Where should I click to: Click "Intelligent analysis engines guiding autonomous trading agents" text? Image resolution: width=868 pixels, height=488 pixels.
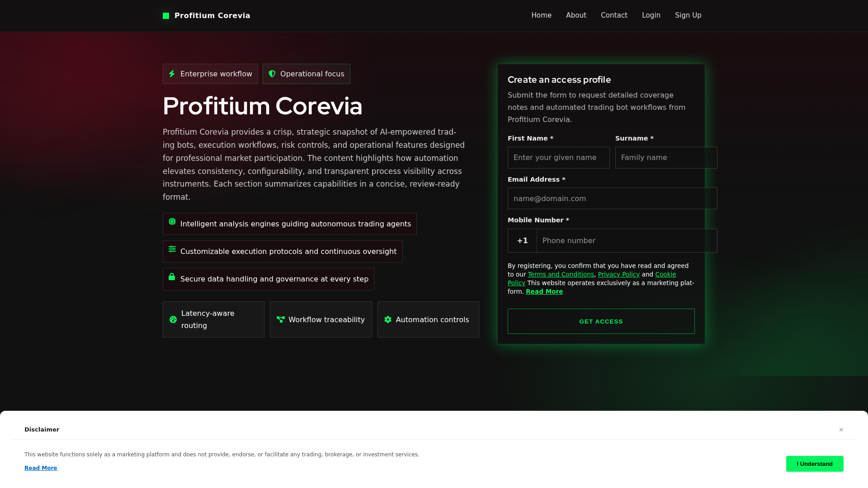point(296,224)
